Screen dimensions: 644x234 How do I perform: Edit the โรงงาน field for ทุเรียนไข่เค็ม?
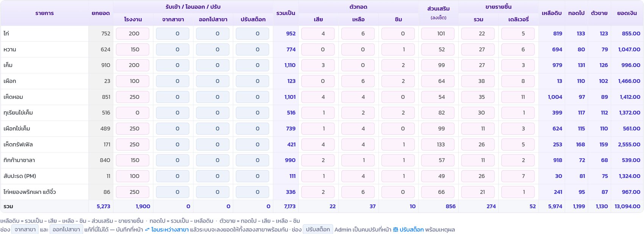(x=133, y=113)
